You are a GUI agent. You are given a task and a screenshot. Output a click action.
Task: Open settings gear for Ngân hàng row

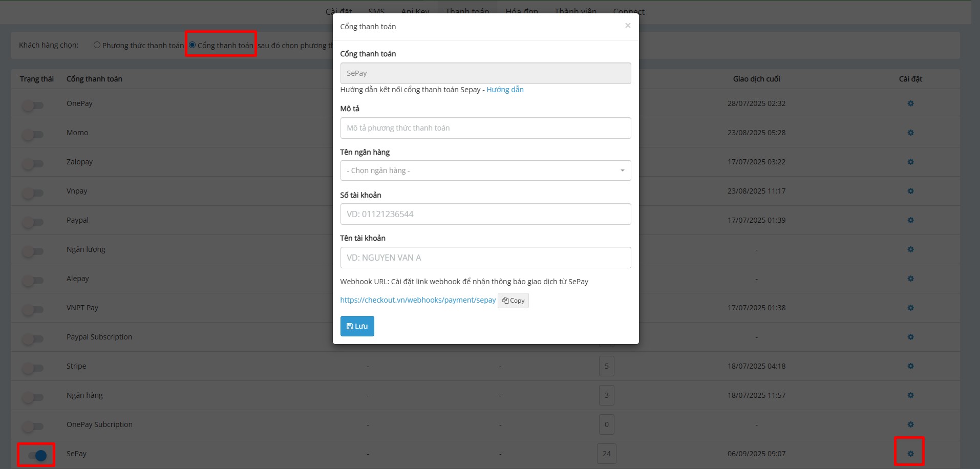point(910,395)
